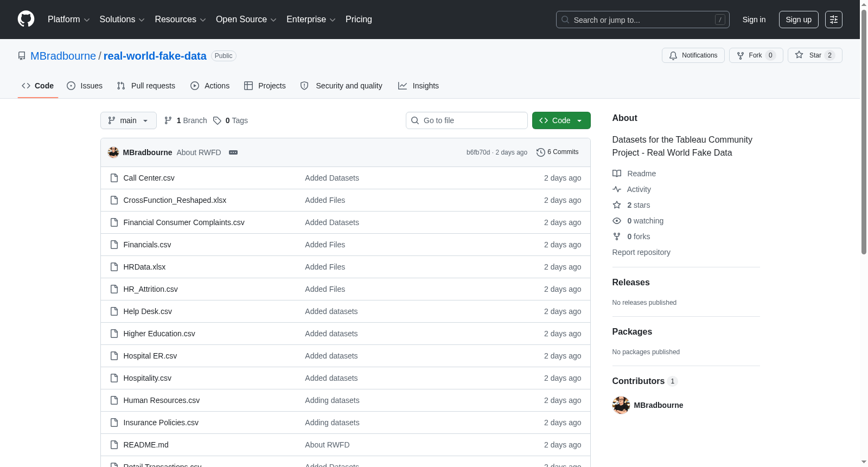This screenshot has width=868, height=467.
Task: Switch to the Issues tab
Action: 85,86
